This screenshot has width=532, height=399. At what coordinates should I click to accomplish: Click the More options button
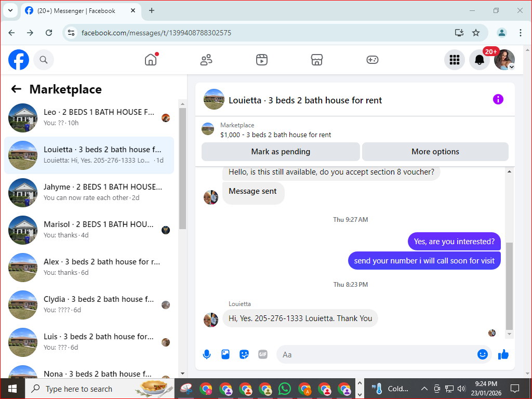435,152
